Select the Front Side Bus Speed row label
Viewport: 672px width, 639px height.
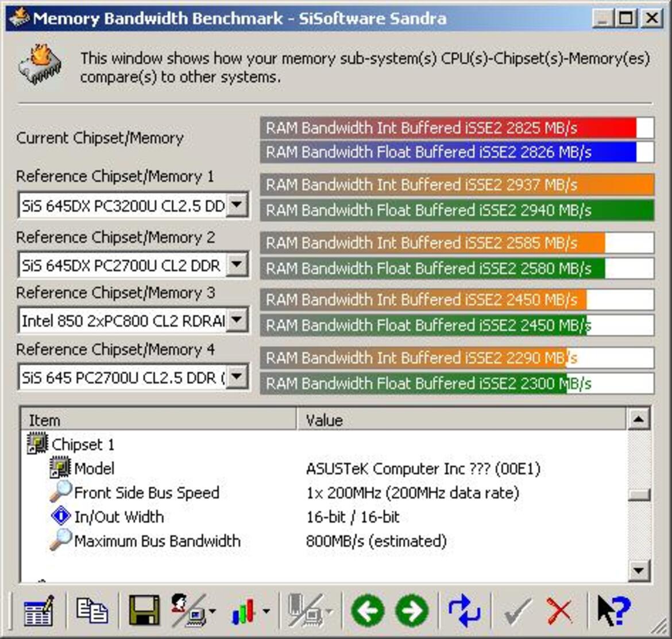click(x=146, y=493)
